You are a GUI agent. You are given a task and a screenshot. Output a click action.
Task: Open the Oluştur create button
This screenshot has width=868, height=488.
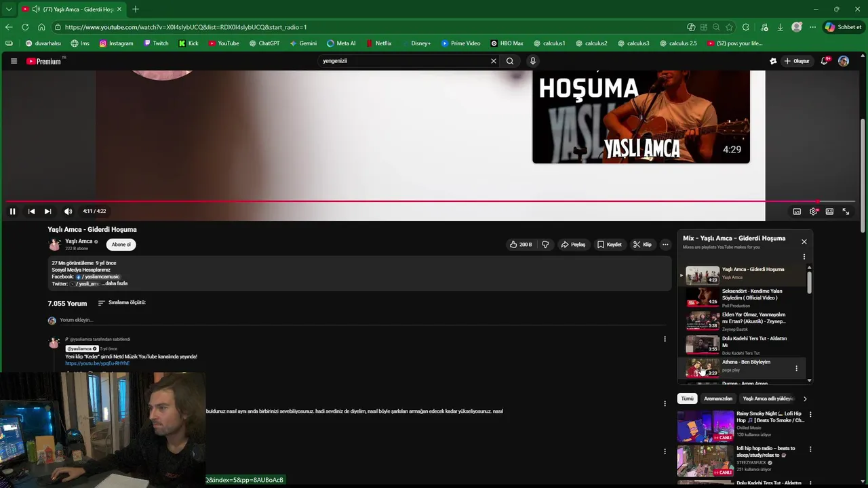tap(797, 61)
